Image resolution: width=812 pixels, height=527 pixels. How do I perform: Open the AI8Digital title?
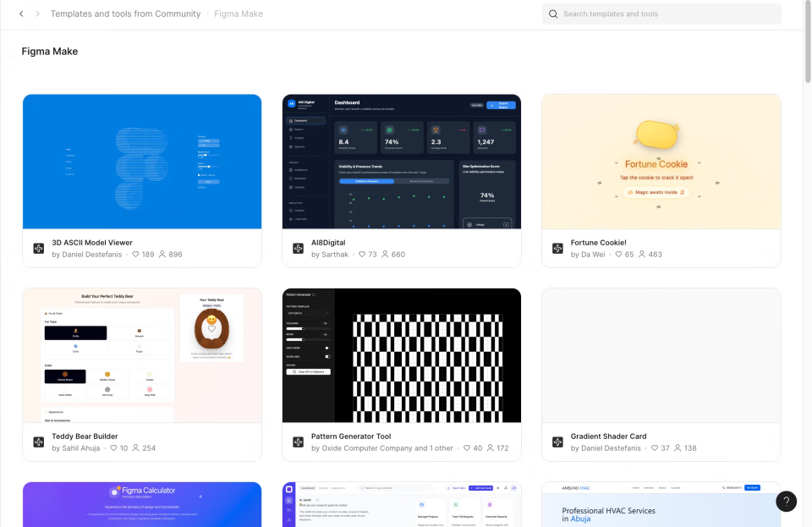[328, 242]
